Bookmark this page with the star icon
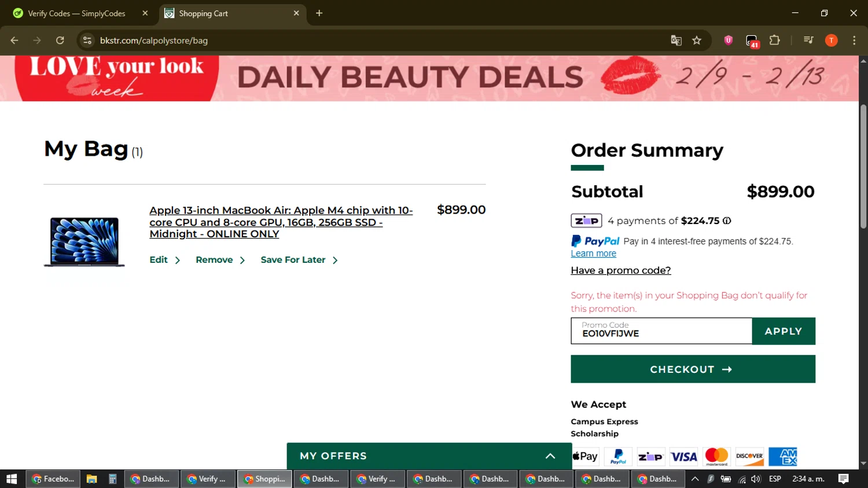The width and height of the screenshot is (868, 488). (697, 41)
